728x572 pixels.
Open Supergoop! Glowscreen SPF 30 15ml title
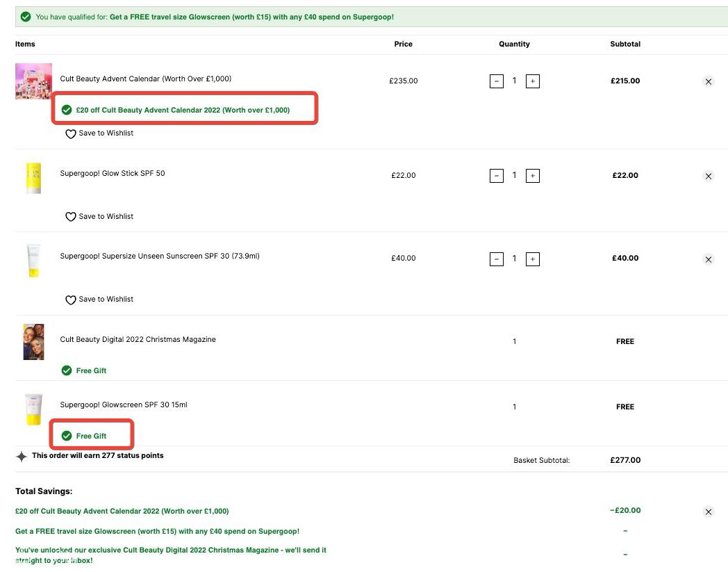(124, 405)
